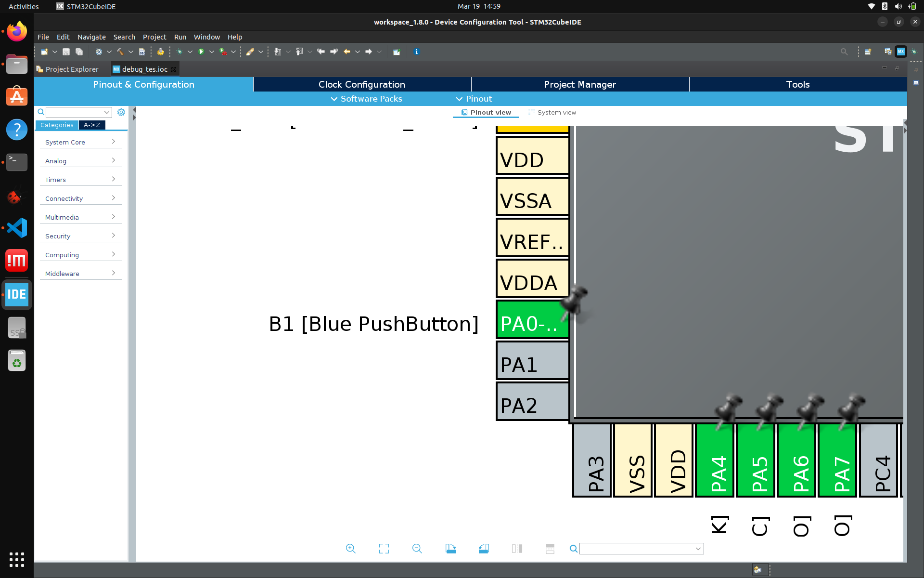Click the Zoom in magnifier below pinout
Image resolution: width=924 pixels, height=578 pixels.
pos(351,549)
